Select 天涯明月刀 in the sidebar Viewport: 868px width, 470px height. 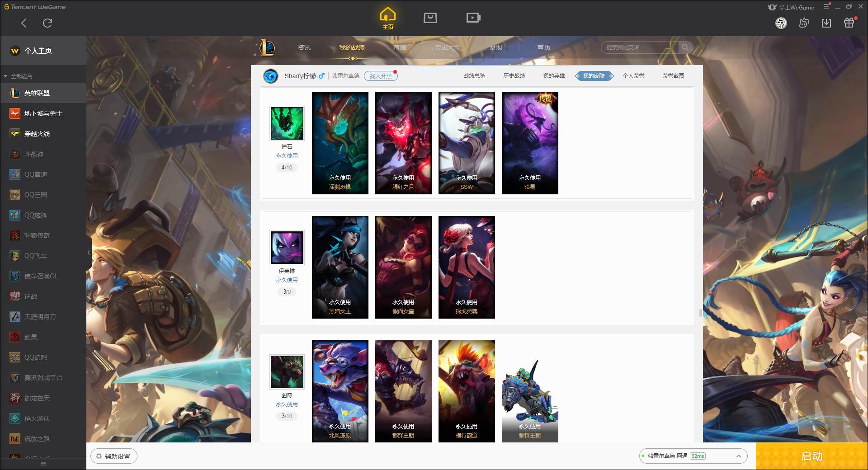[43, 317]
